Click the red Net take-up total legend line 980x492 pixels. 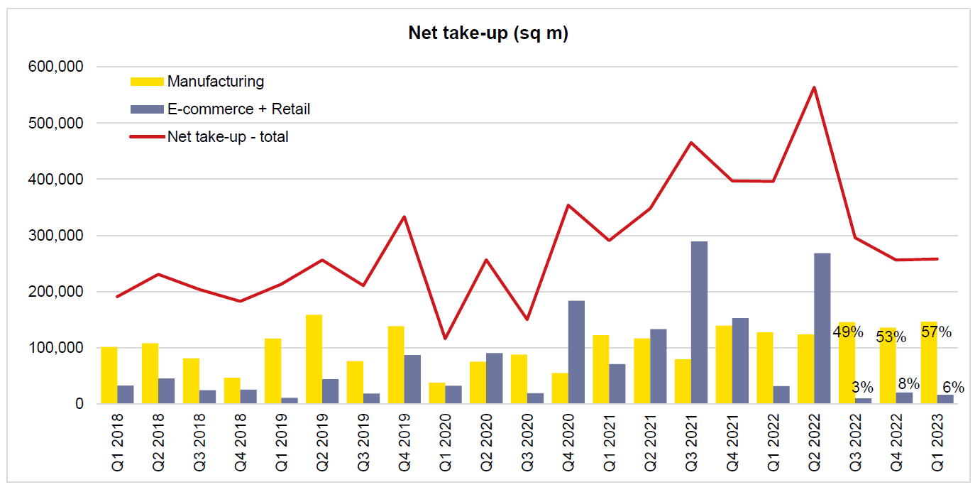pyautogui.click(x=147, y=137)
